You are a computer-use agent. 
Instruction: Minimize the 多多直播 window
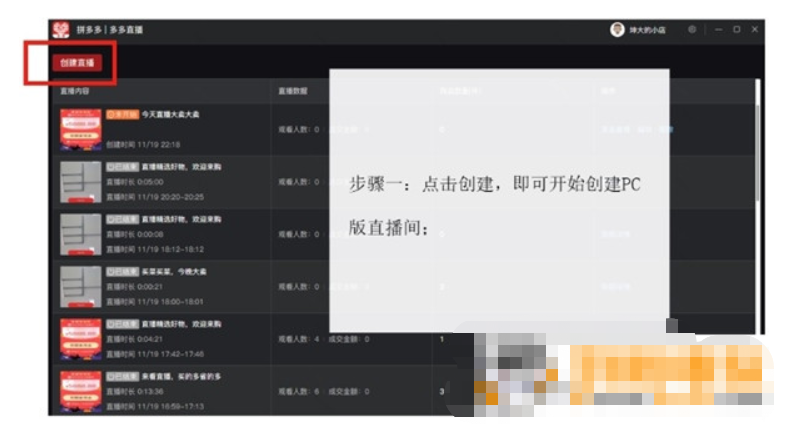coord(719,30)
